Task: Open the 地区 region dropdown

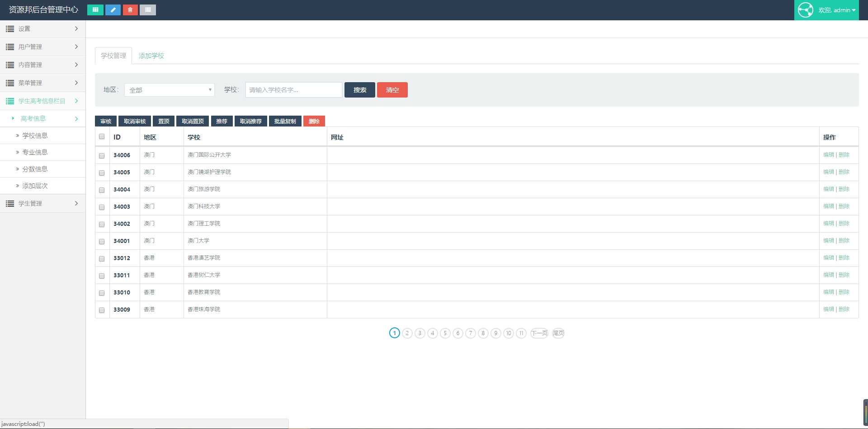Action: (x=170, y=90)
